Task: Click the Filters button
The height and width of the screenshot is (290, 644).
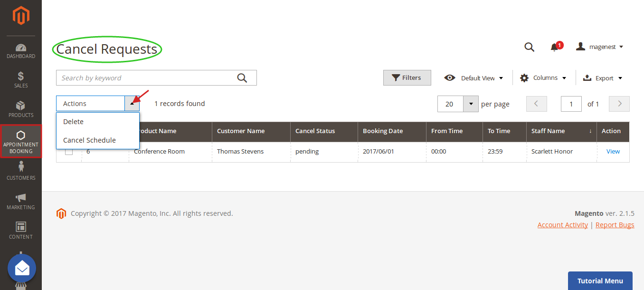Action: coord(407,78)
